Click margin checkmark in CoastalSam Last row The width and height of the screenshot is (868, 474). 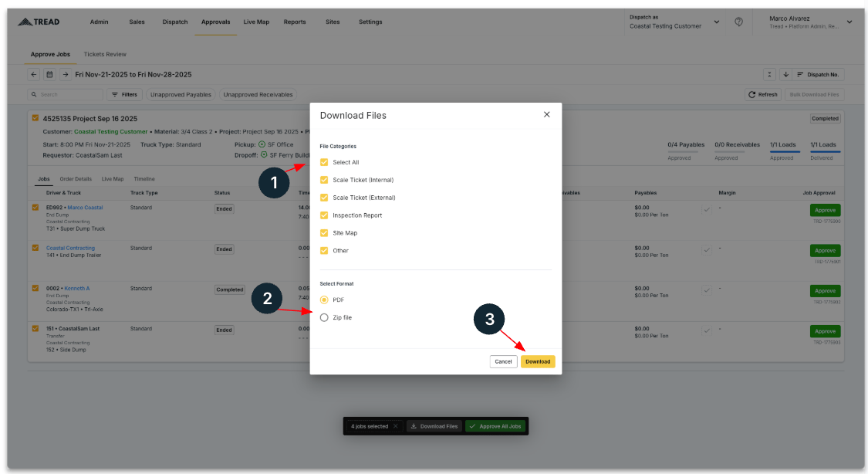706,330
